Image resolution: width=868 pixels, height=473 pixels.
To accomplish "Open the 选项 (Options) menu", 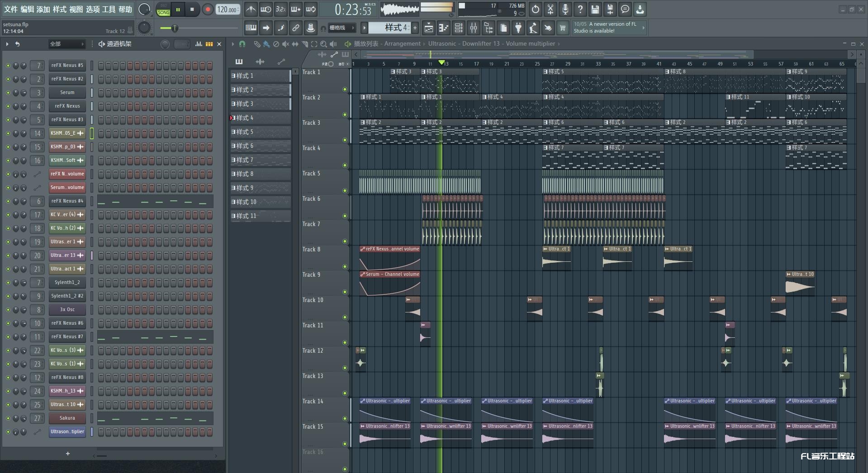I will point(92,9).
